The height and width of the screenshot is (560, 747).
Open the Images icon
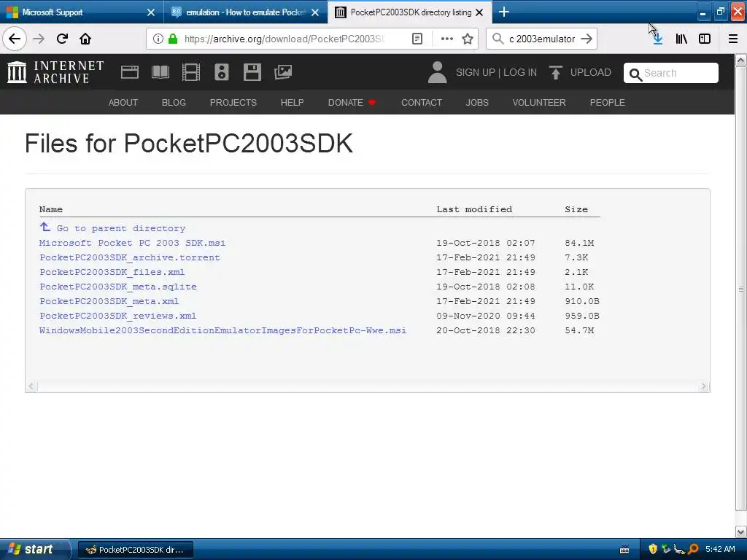(283, 72)
